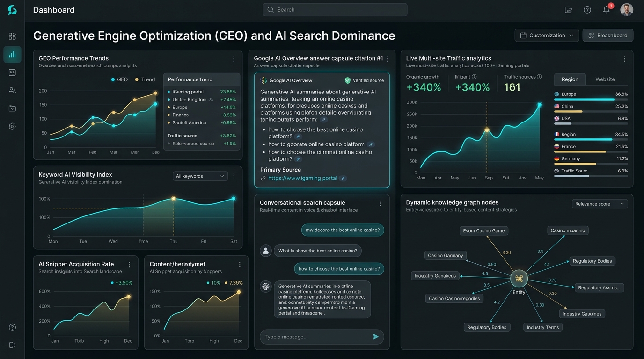
Task: Switch to the Website tab
Action: point(605,79)
